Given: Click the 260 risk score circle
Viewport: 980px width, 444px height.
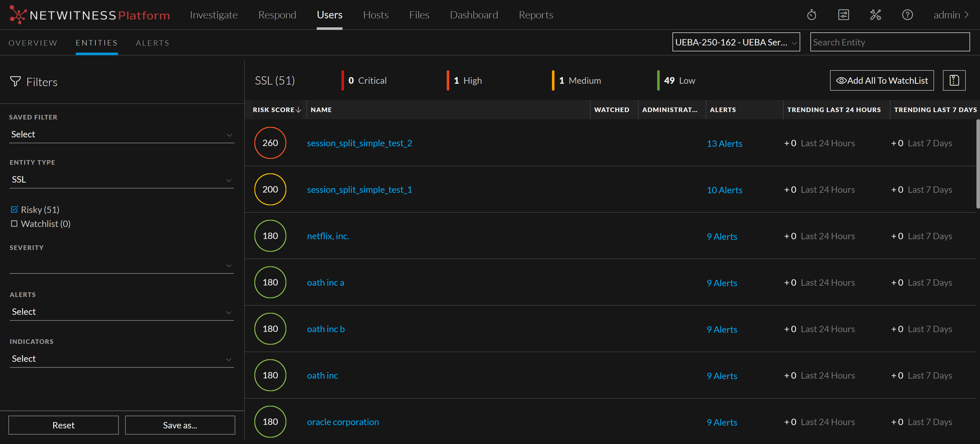Looking at the screenshot, I should pos(270,143).
